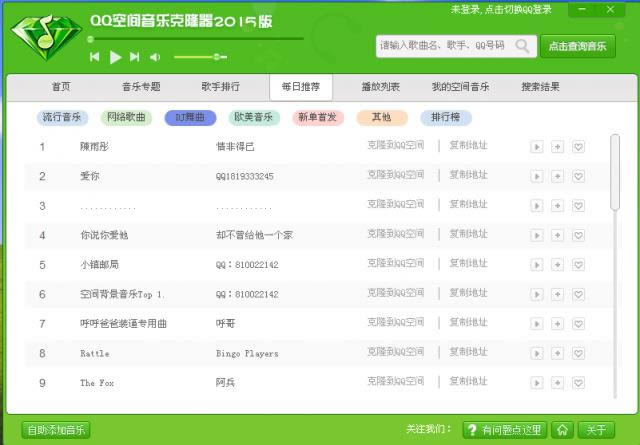
Task: Favorite song 1 陈雨彤
Action: [x=578, y=147]
